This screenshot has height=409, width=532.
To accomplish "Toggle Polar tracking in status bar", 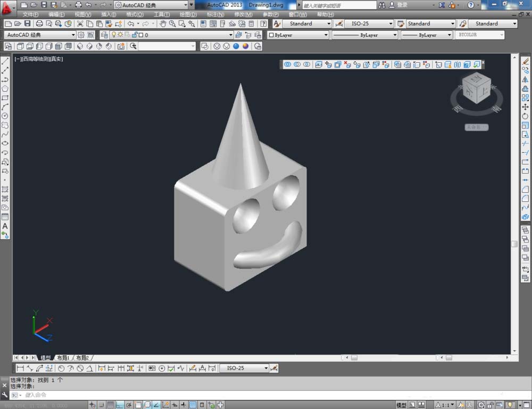I will point(129,405).
